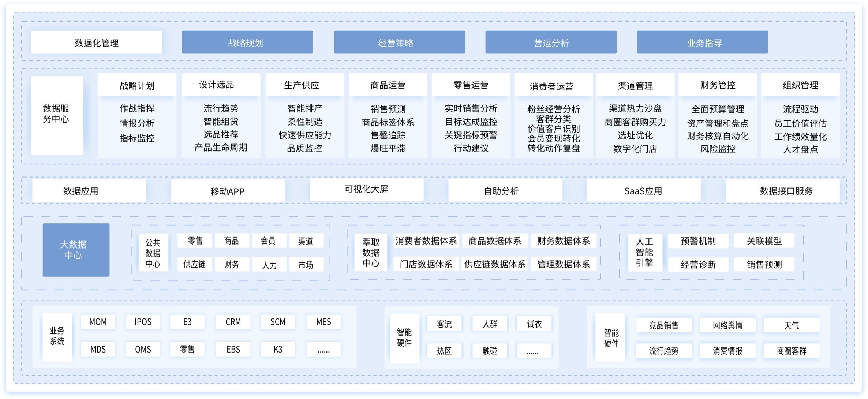
Task: Click the 消费者数据体系 item
Action: pyautogui.click(x=426, y=241)
